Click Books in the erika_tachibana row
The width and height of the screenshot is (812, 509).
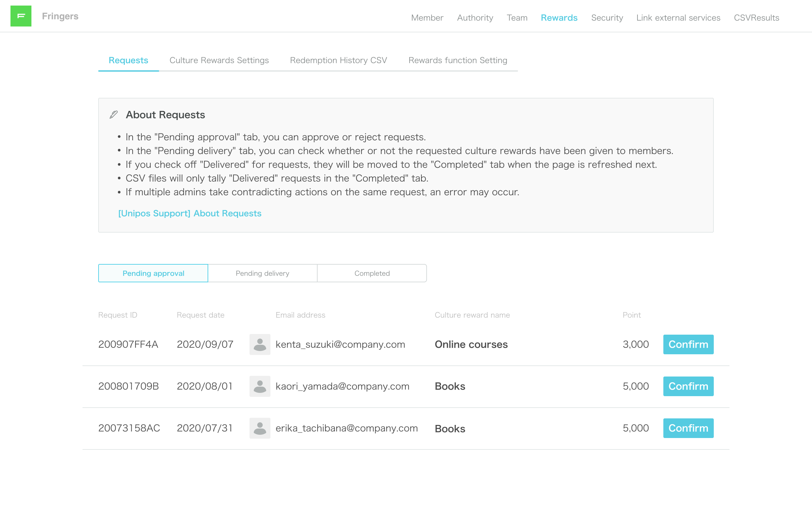point(450,429)
